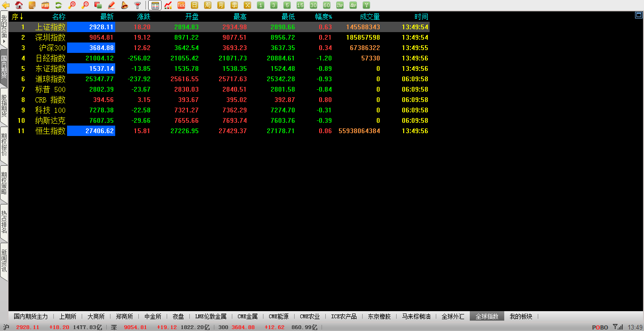
Task: Open F10 fundamental data icon
Action: (x=45, y=5)
